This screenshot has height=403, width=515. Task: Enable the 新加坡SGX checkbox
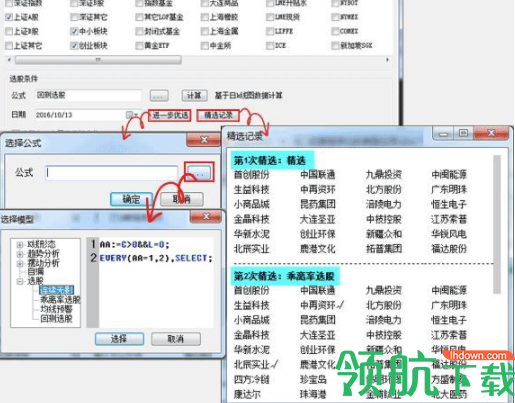click(x=335, y=46)
